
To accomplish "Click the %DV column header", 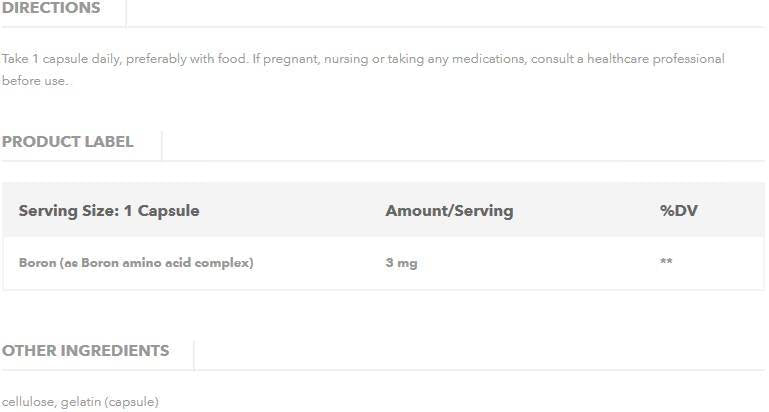I will coord(677,211).
